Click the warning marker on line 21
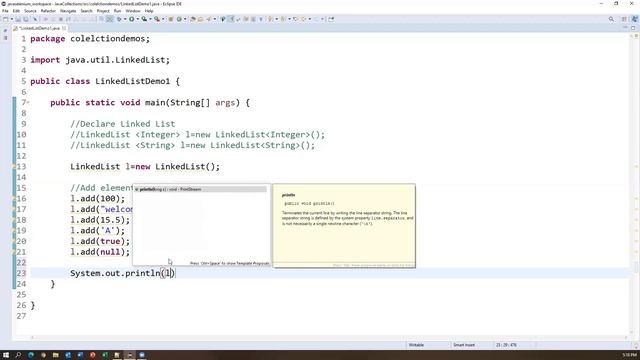Viewport: 640px width, 360px height. tap(13, 252)
